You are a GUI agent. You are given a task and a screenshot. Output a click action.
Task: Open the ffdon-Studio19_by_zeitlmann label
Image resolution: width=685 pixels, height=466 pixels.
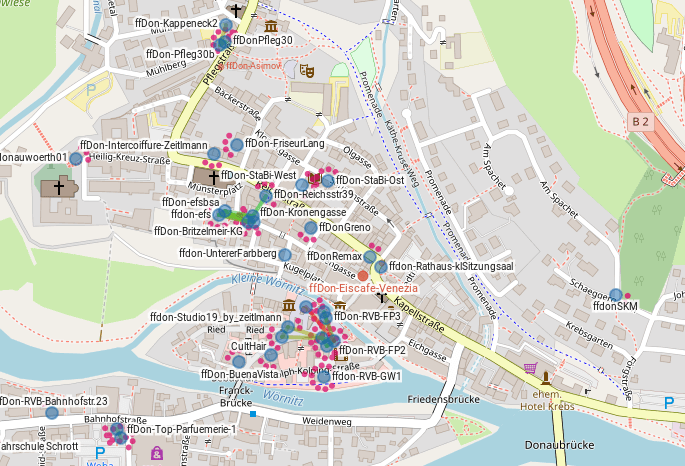216,317
